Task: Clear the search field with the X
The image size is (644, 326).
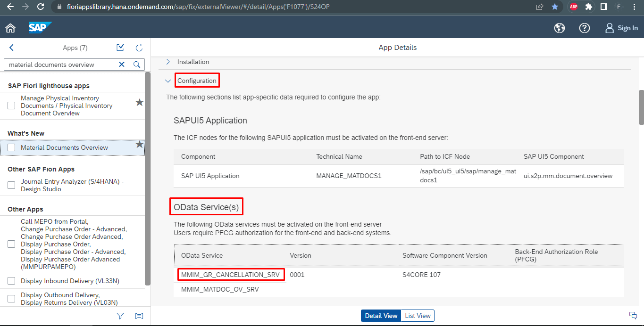Action: 122,64
